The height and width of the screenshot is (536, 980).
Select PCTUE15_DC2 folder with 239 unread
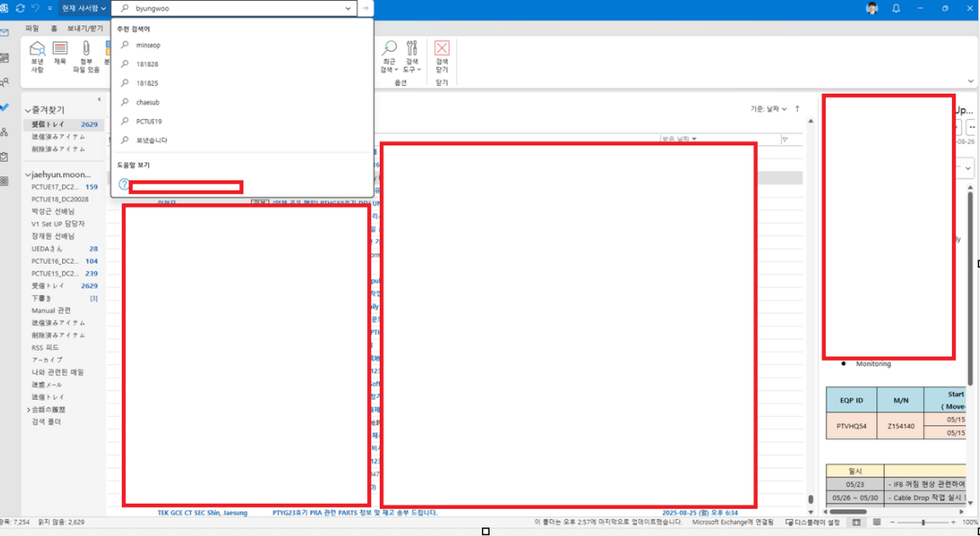pyautogui.click(x=62, y=274)
